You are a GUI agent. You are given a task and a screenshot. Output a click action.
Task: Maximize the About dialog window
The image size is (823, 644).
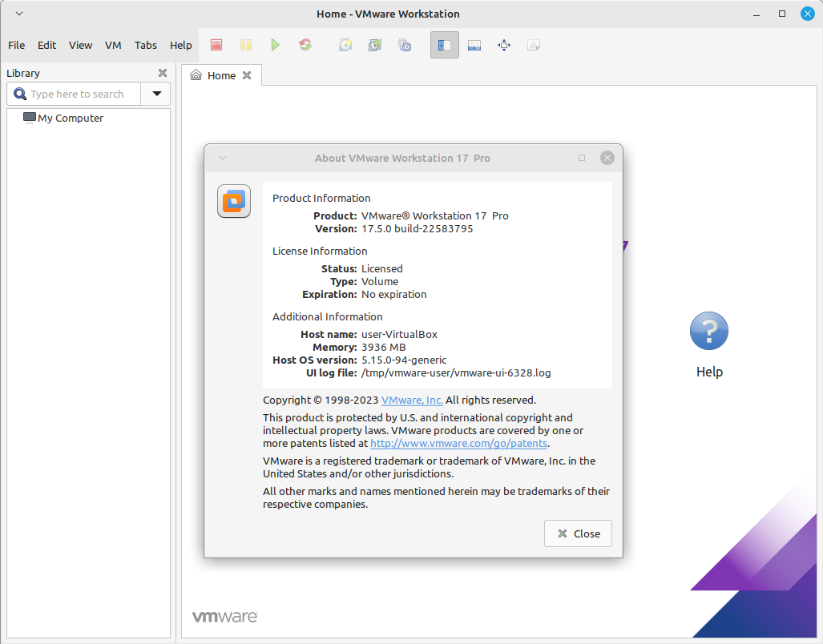tap(582, 158)
